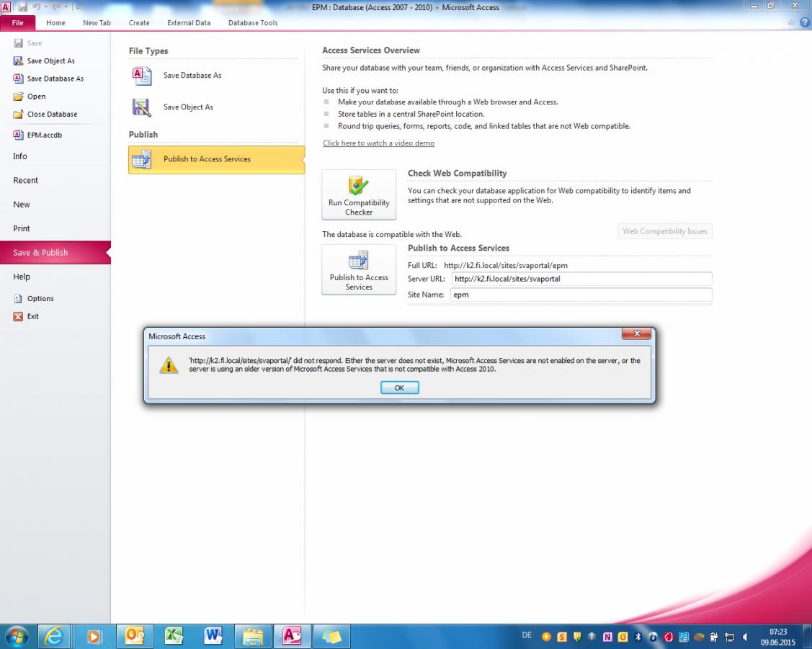The width and height of the screenshot is (812, 649).
Task: Click the Close Database icon in the sidebar
Action: [x=18, y=114]
